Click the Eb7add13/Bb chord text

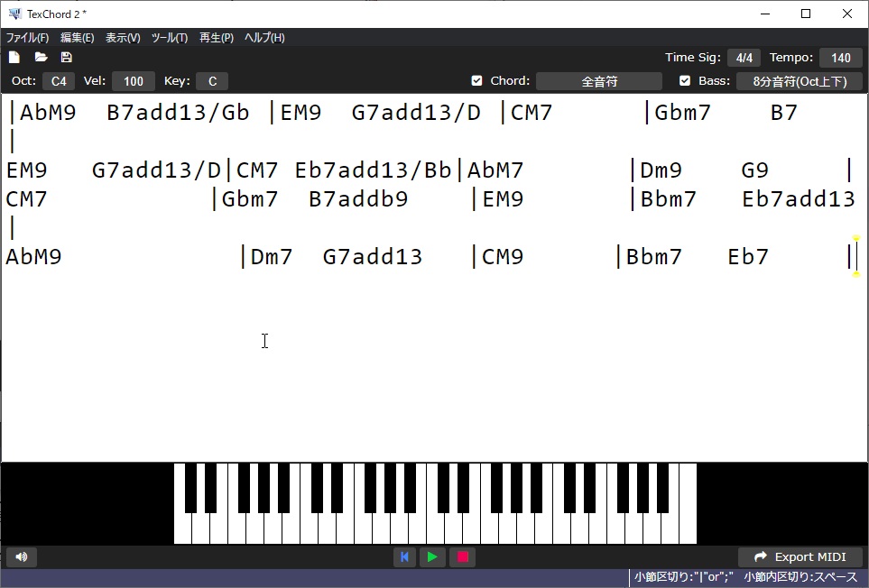point(373,170)
